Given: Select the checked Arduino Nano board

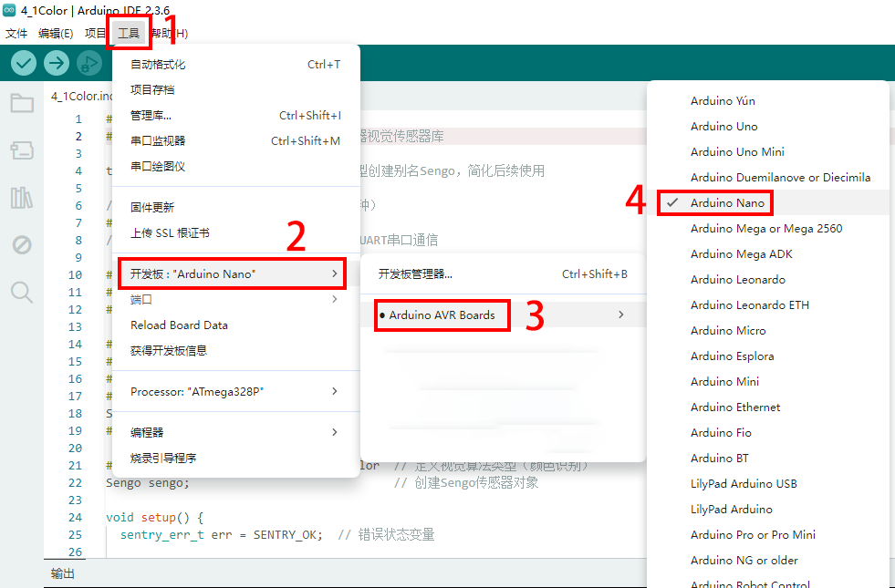Looking at the screenshot, I should click(x=768, y=203).
